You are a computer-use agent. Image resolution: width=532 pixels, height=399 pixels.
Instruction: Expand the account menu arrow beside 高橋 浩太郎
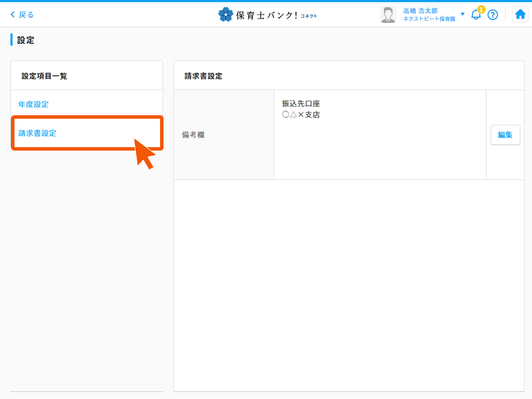pos(462,14)
